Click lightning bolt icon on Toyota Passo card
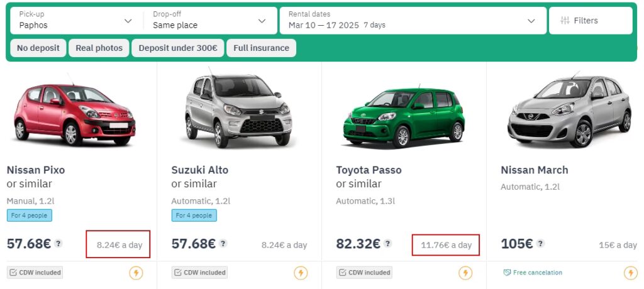The height and width of the screenshot is (289, 644). tap(465, 273)
